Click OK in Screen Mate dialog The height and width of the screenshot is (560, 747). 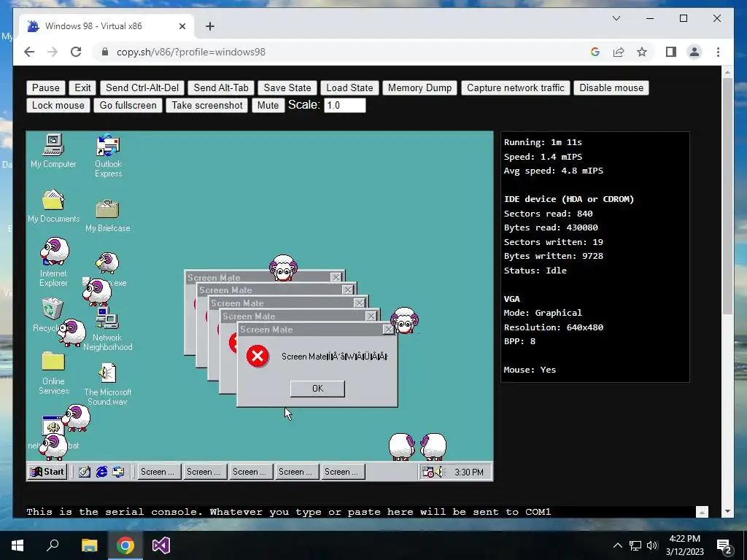(x=317, y=389)
